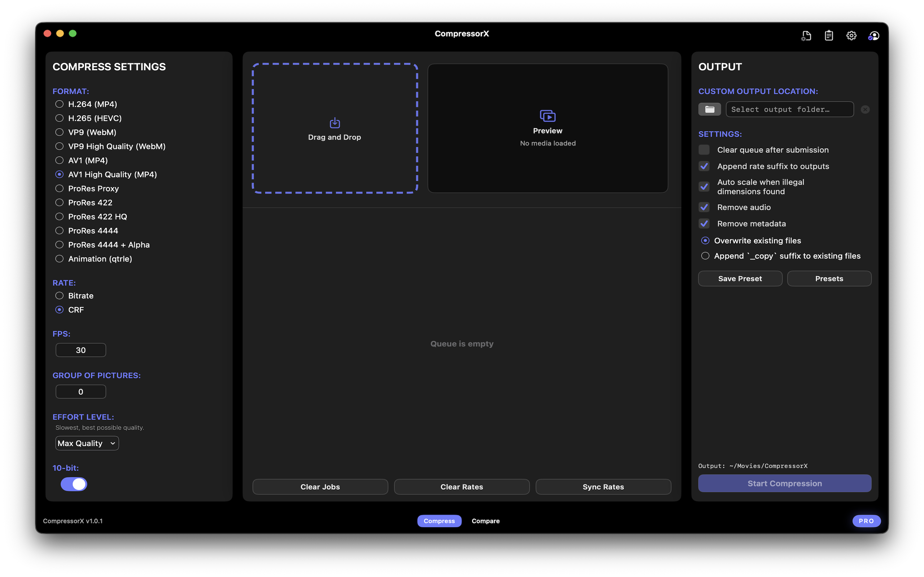This screenshot has width=924, height=577.
Task: Click the clipboard icon in the title bar
Action: (x=828, y=35)
